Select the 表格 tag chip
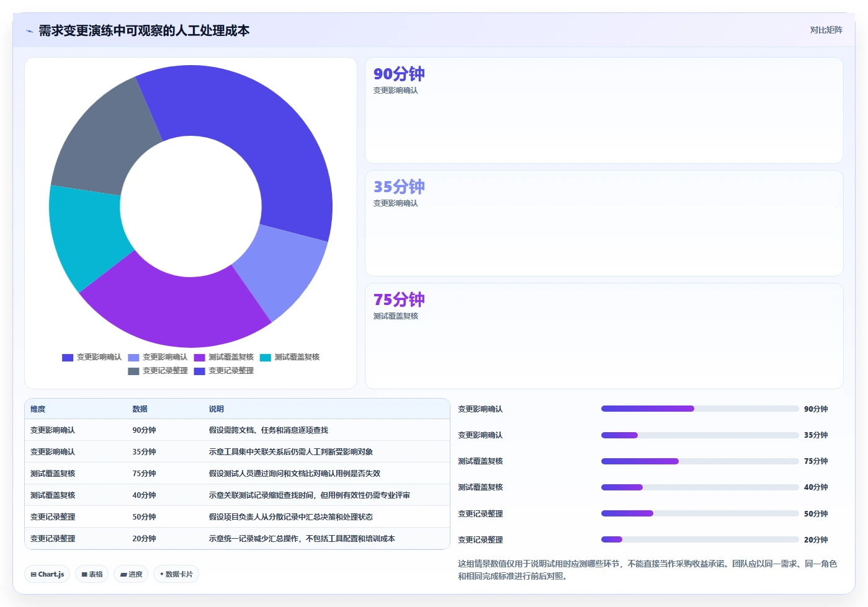The height and width of the screenshot is (607, 868). [x=92, y=574]
